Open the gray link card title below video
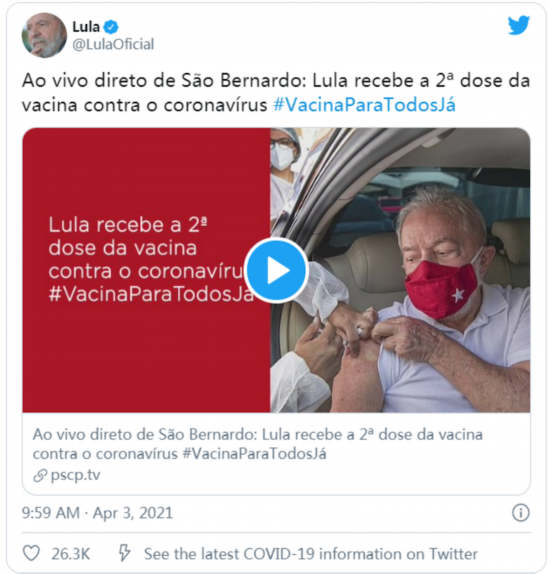The image size is (550, 574). 257,444
